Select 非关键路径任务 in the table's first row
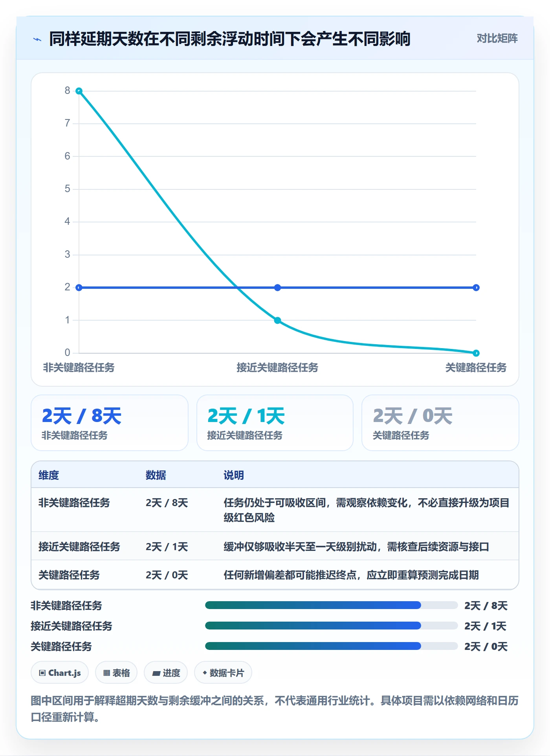The image size is (550, 756). pos(74,503)
